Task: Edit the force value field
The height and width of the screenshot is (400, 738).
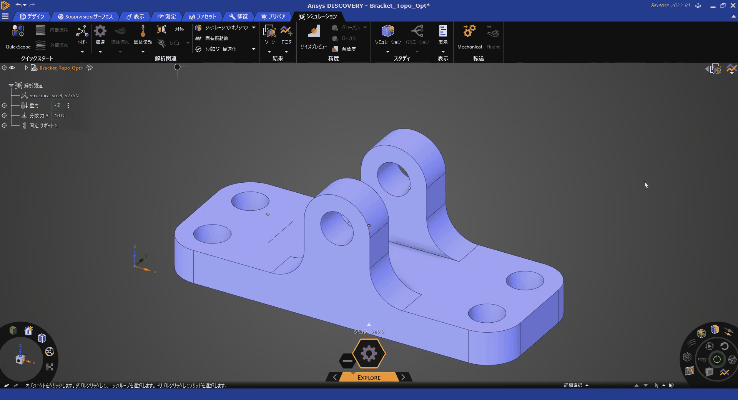Action: coord(61,115)
